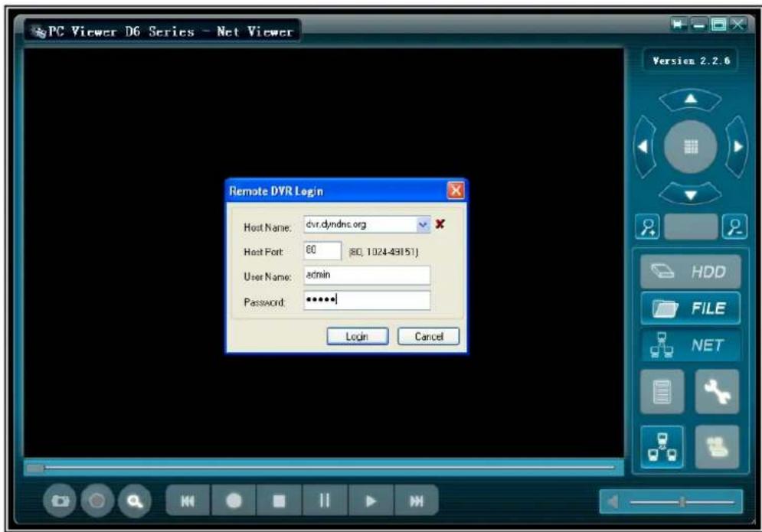Close the Remote DVR Login dialog

click(456, 191)
